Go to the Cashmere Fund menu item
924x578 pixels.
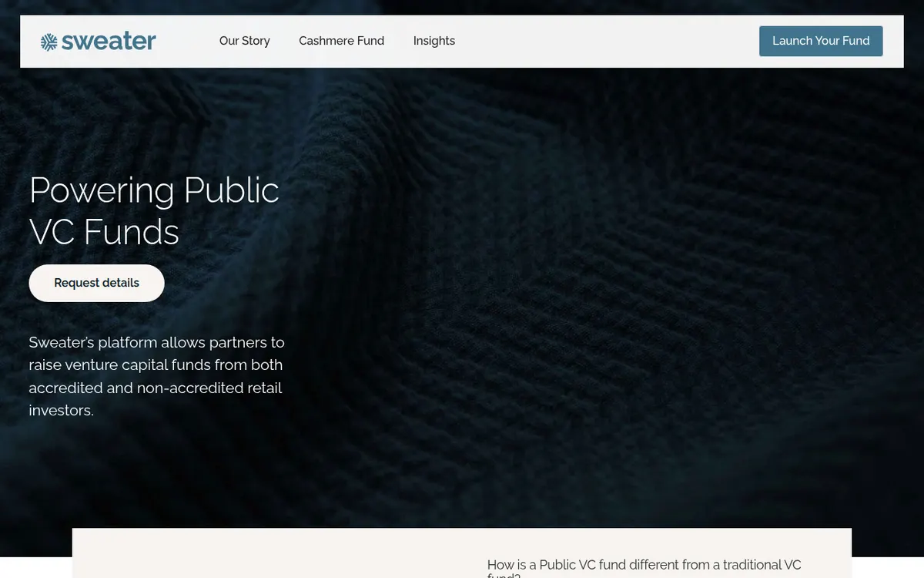coord(342,41)
